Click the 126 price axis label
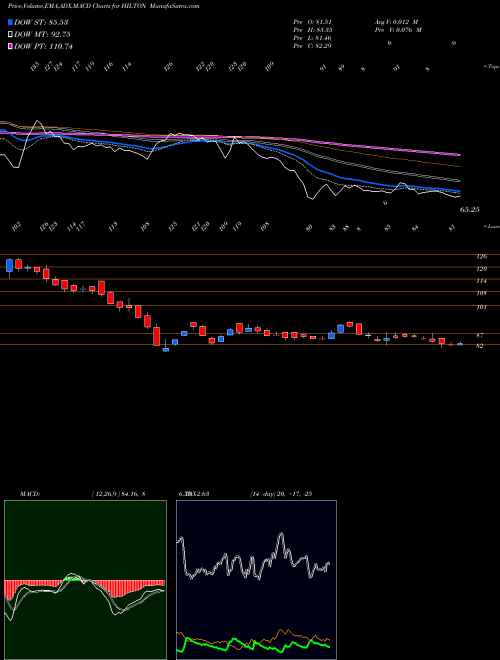 (482, 256)
